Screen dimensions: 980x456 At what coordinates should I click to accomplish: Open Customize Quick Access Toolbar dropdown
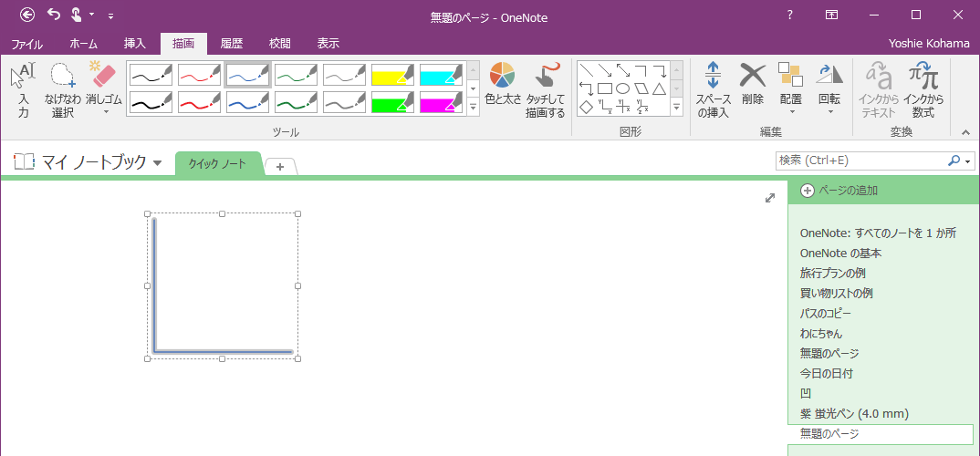[110, 15]
